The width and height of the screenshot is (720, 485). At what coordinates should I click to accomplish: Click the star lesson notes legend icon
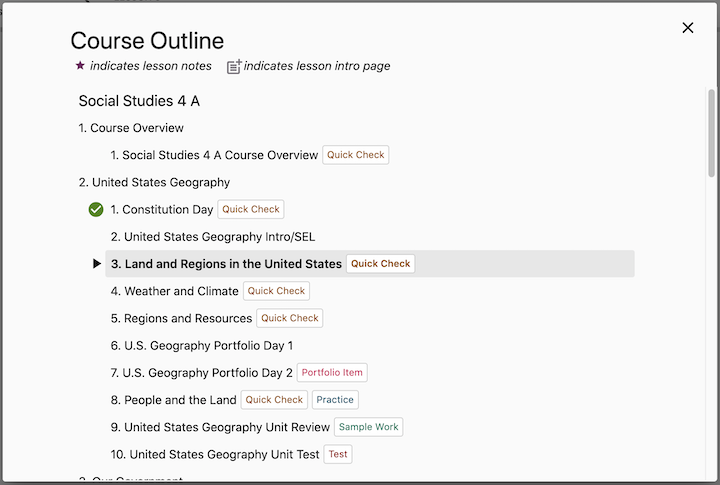point(80,66)
